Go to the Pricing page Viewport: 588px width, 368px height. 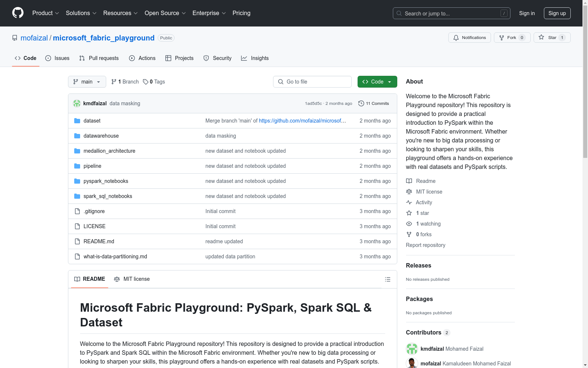coord(241,13)
